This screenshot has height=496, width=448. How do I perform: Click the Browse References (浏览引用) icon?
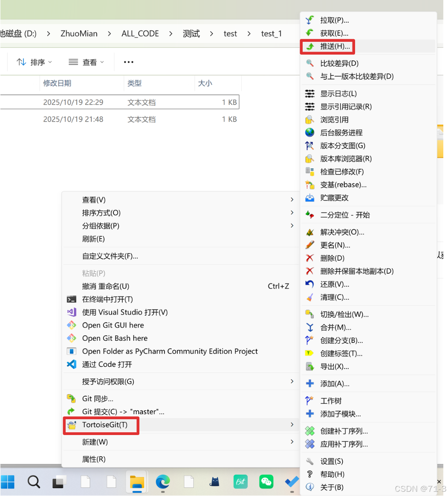click(309, 119)
